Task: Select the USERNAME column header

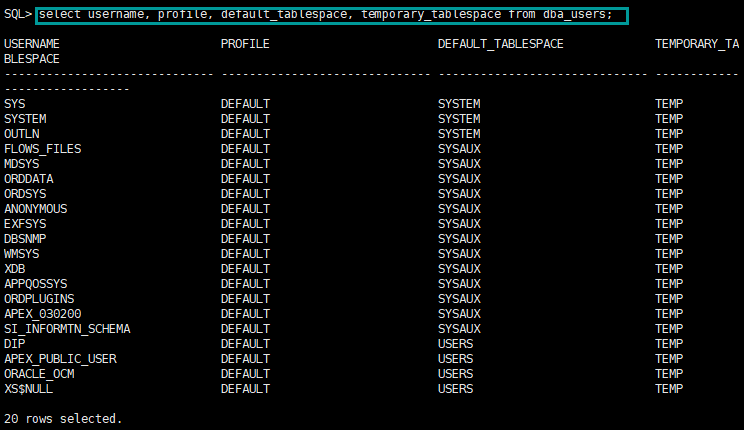Action: point(32,44)
